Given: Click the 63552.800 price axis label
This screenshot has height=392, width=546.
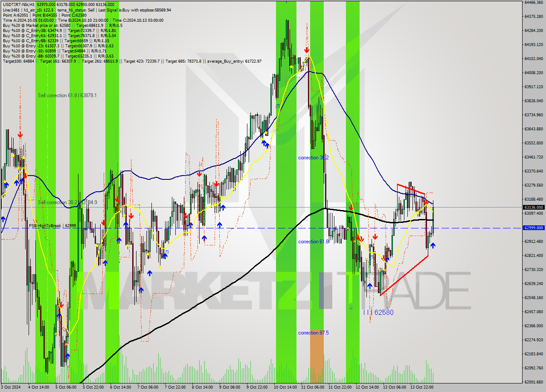Looking at the screenshot, I should pyautogui.click(x=533, y=143).
